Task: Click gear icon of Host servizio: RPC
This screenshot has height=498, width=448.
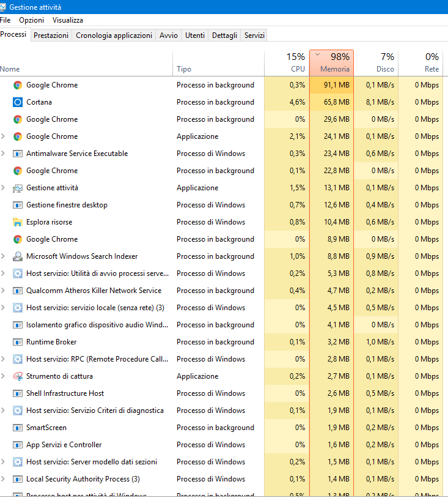Action: point(18,359)
